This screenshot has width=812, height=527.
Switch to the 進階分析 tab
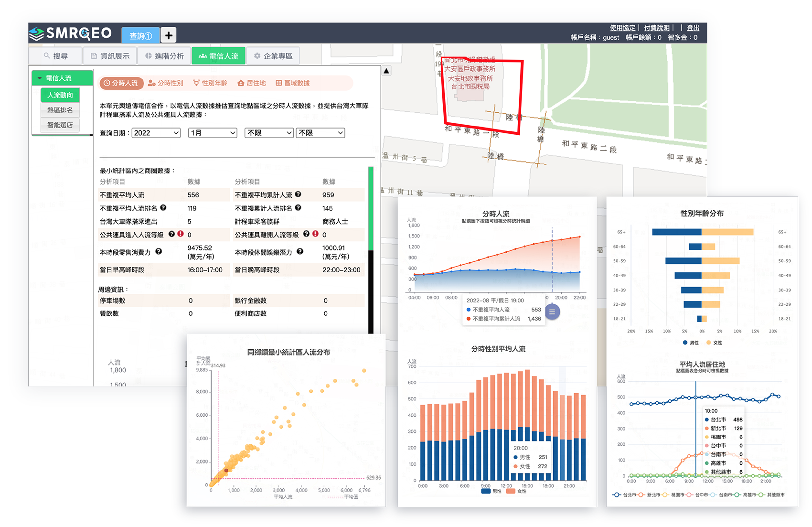pos(165,56)
